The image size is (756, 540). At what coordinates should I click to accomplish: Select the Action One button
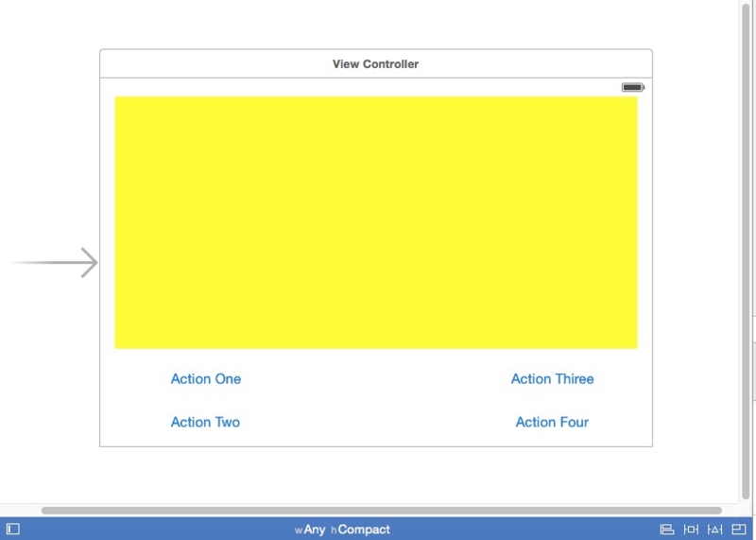pyautogui.click(x=206, y=379)
